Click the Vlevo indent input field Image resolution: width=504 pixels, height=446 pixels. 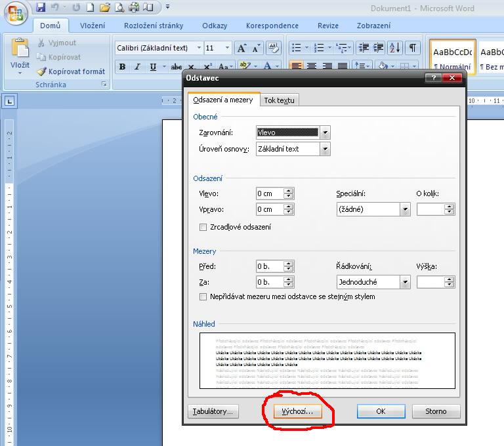point(269,193)
